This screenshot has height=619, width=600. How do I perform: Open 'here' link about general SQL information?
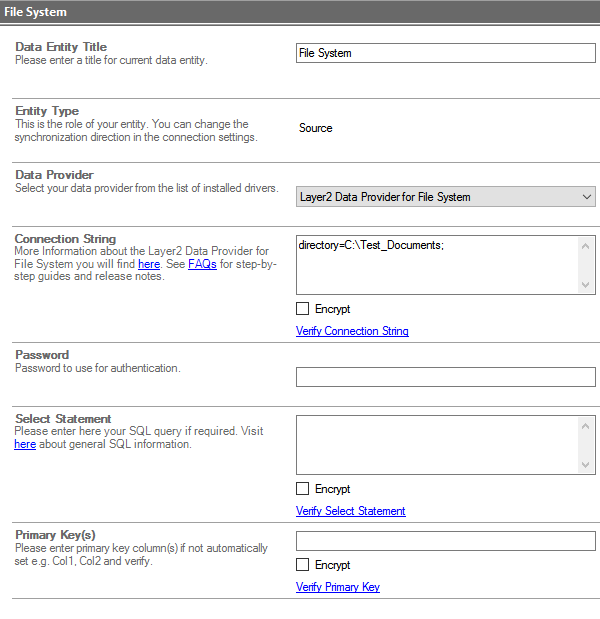(25, 444)
